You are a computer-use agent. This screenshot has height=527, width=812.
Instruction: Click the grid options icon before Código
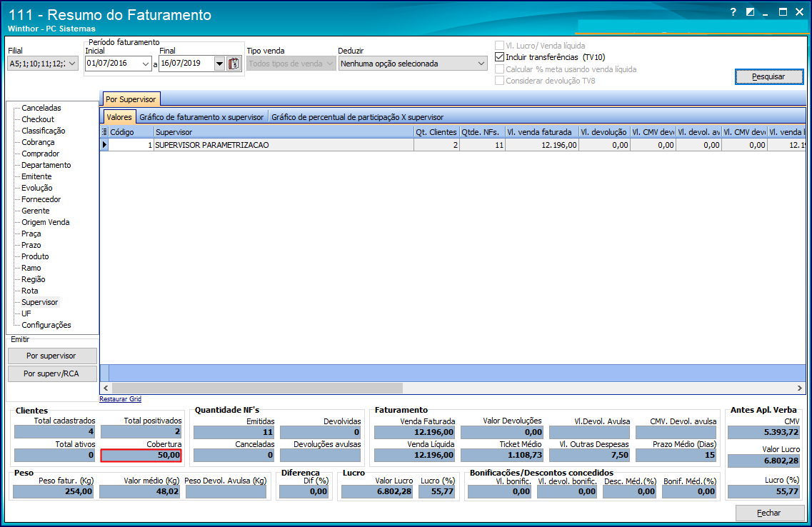[104, 132]
